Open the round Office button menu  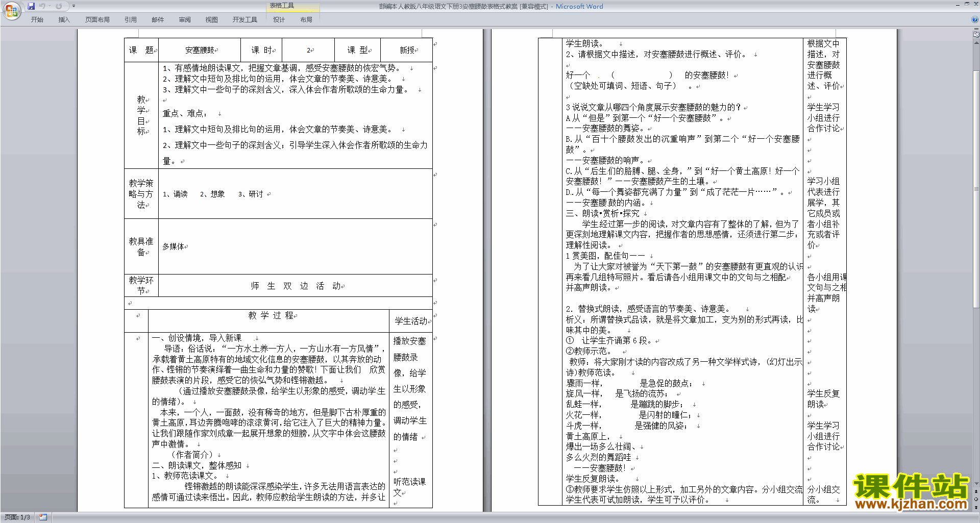tap(12, 10)
